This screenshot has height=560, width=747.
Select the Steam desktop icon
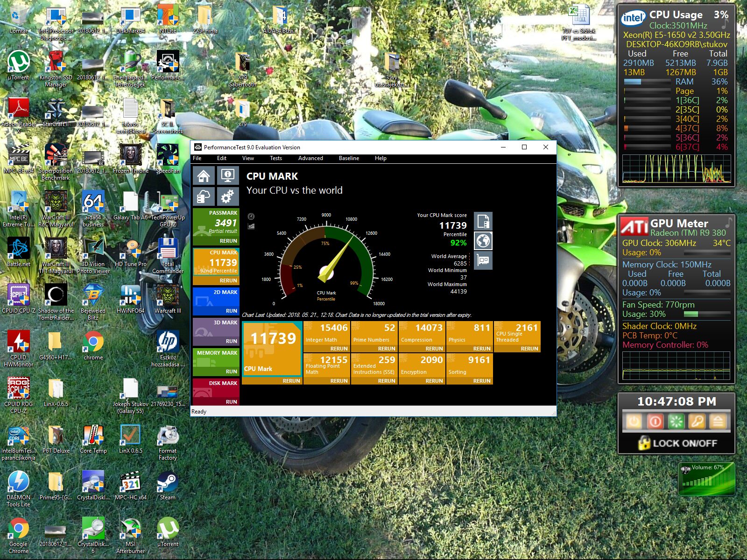(x=168, y=485)
